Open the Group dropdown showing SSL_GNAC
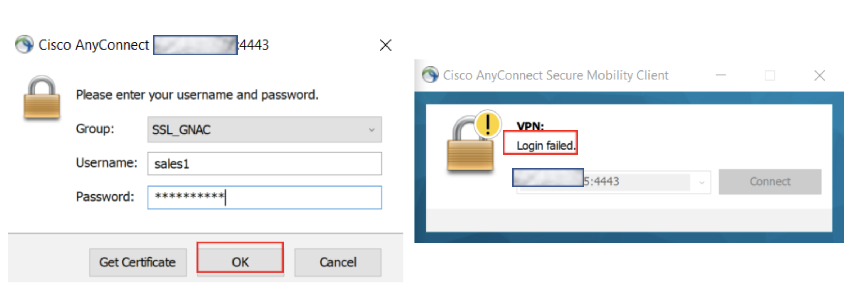Screen dimensions: 868x289 (264, 129)
